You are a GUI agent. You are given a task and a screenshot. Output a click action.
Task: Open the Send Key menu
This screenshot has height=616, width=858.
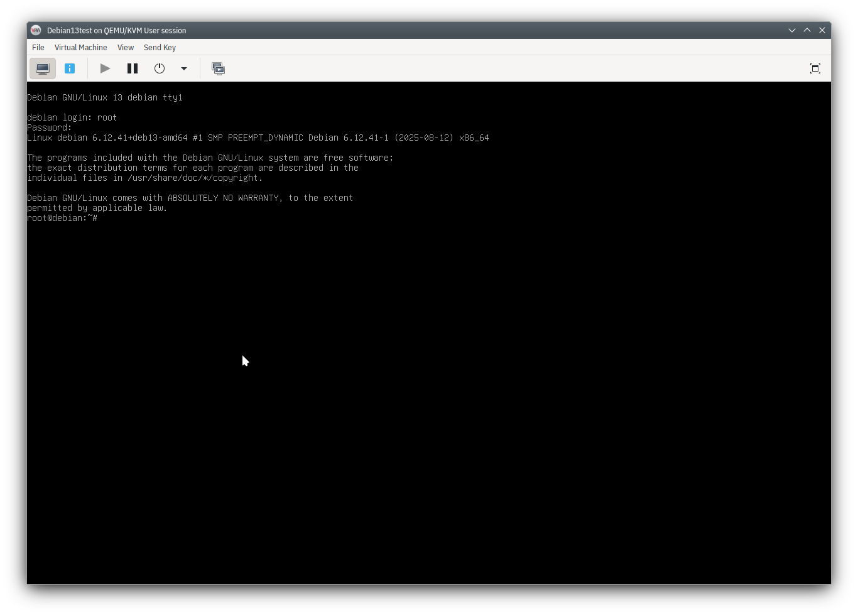click(160, 47)
